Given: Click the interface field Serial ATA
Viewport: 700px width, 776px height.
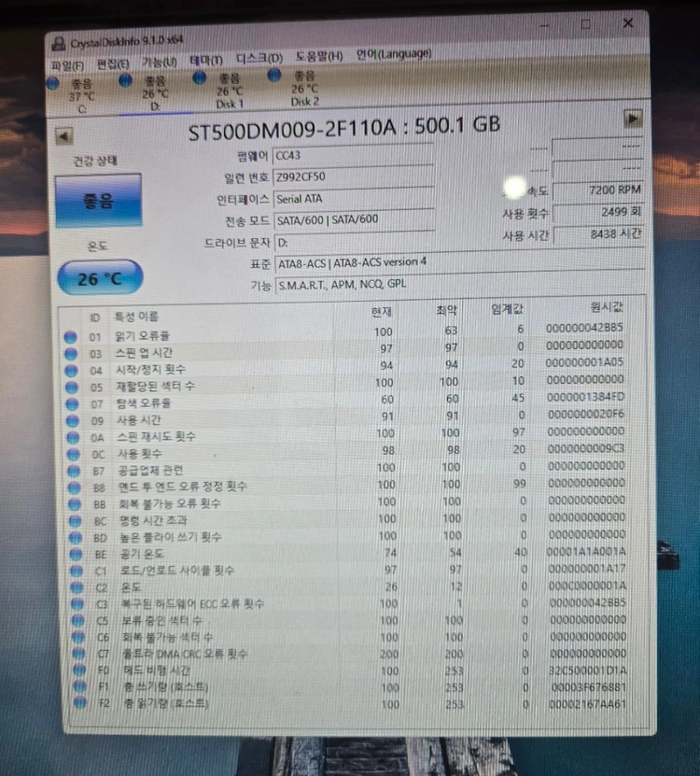Looking at the screenshot, I should [354, 199].
